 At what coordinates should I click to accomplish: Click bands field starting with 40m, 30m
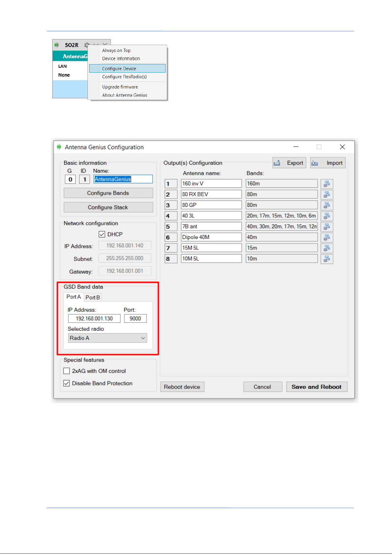(282, 226)
